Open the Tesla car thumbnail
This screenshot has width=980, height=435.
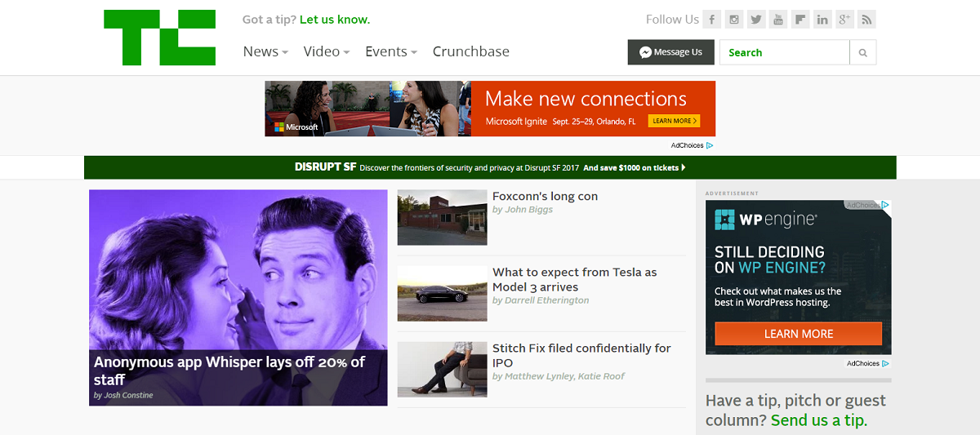[443, 293]
